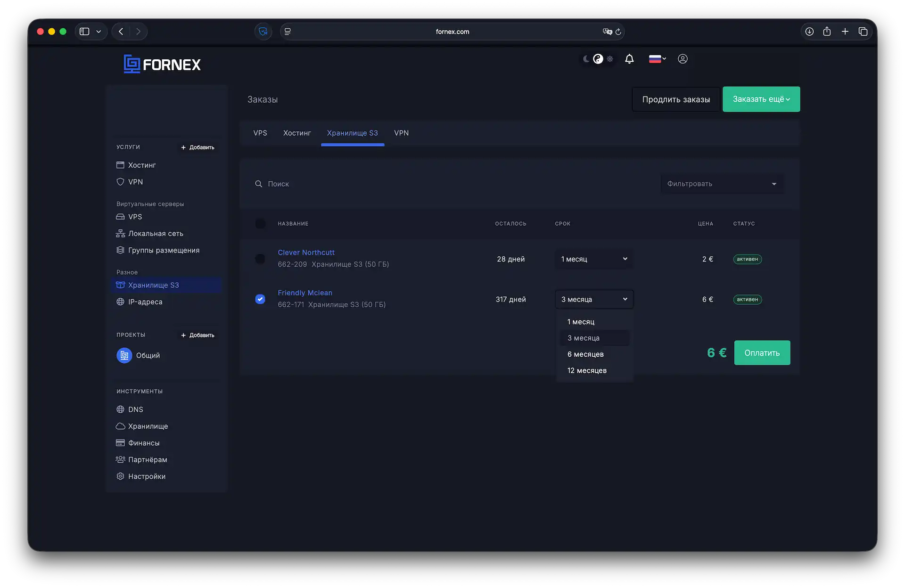The height and width of the screenshot is (588, 905).
Task: Click the Safari share icon
Action: (x=827, y=32)
